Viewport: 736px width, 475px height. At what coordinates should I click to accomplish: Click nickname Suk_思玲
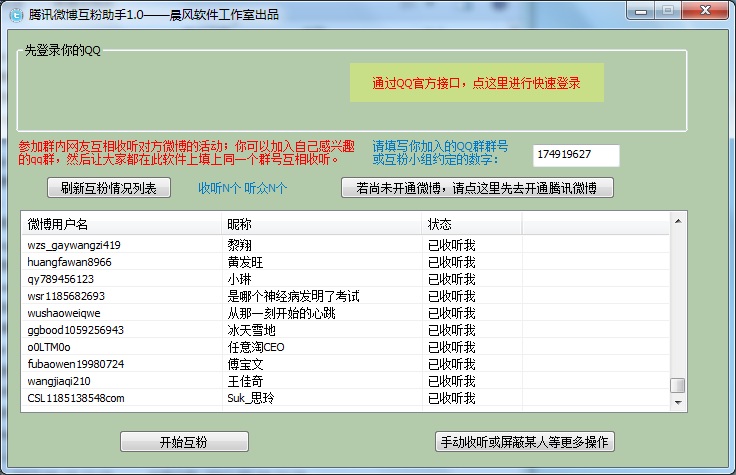(251, 398)
